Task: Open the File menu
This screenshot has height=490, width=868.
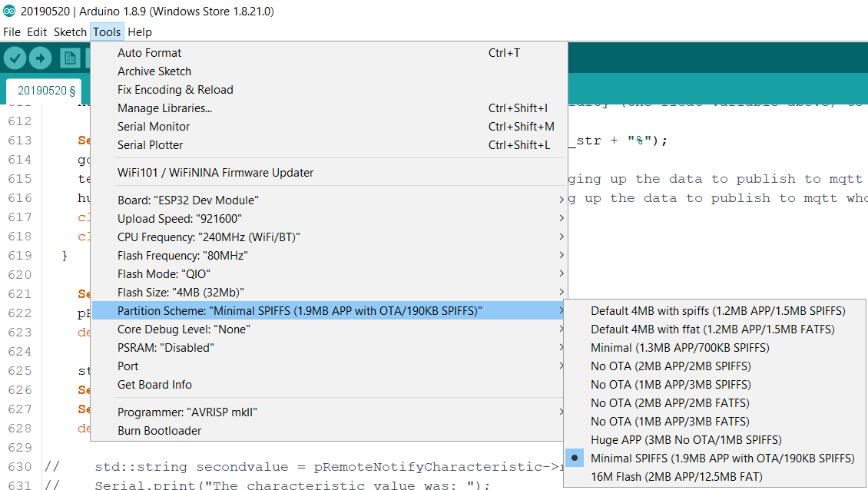Action: 12,31
